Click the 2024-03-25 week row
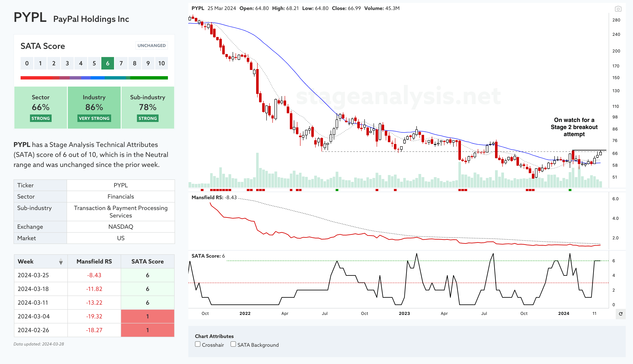633x364 pixels. pyautogui.click(x=94, y=275)
